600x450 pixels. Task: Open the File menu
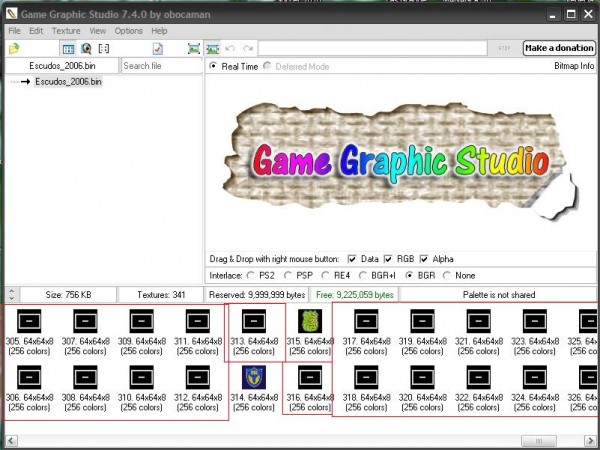[x=14, y=31]
